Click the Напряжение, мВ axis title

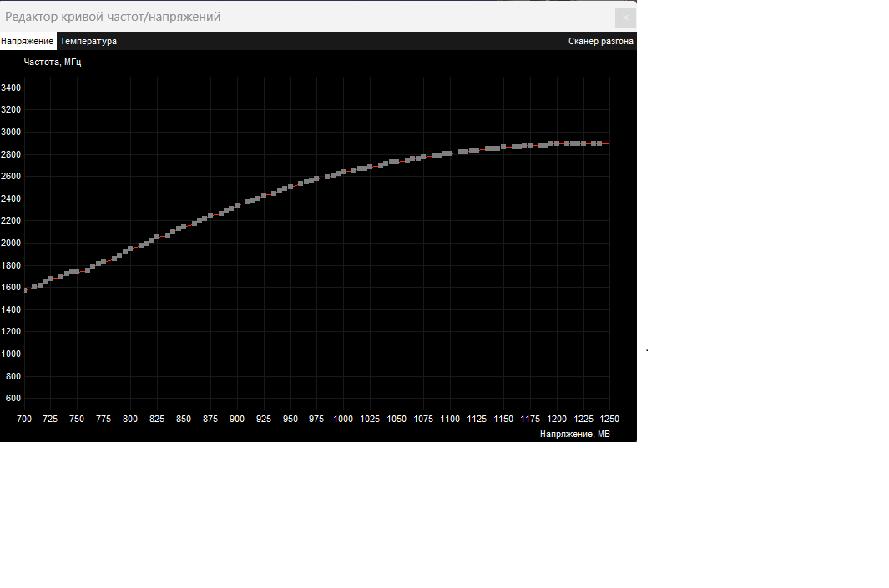[574, 434]
